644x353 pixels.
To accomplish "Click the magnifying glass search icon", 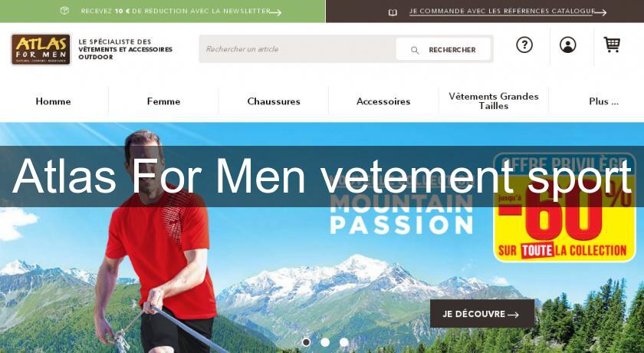I will pyautogui.click(x=415, y=50).
